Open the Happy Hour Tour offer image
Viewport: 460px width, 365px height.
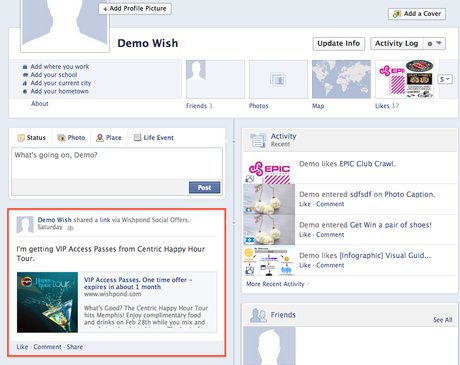[47, 302]
